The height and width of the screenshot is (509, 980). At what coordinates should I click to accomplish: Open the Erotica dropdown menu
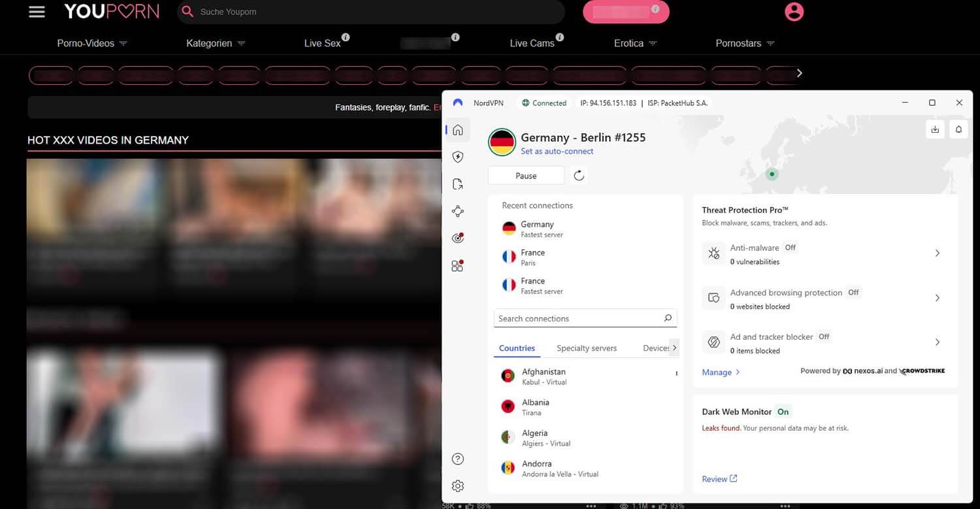pyautogui.click(x=636, y=43)
